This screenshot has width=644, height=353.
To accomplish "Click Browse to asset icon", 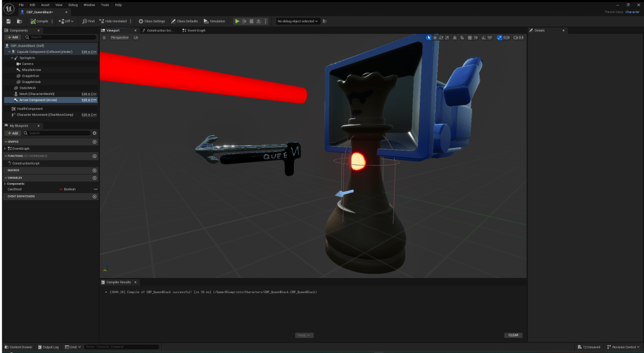I will [x=20, y=21].
